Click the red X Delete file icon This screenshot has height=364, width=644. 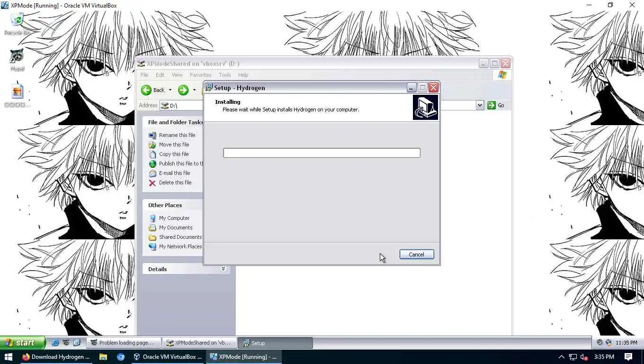(x=152, y=182)
